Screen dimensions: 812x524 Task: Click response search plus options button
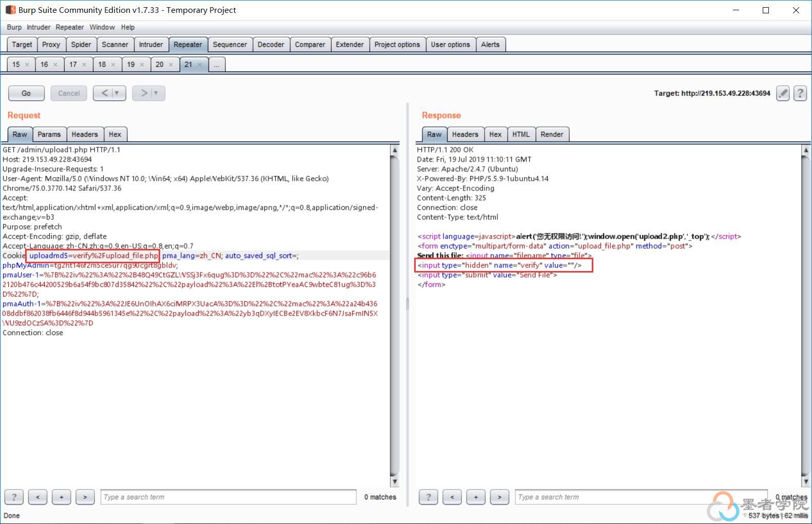click(x=476, y=497)
